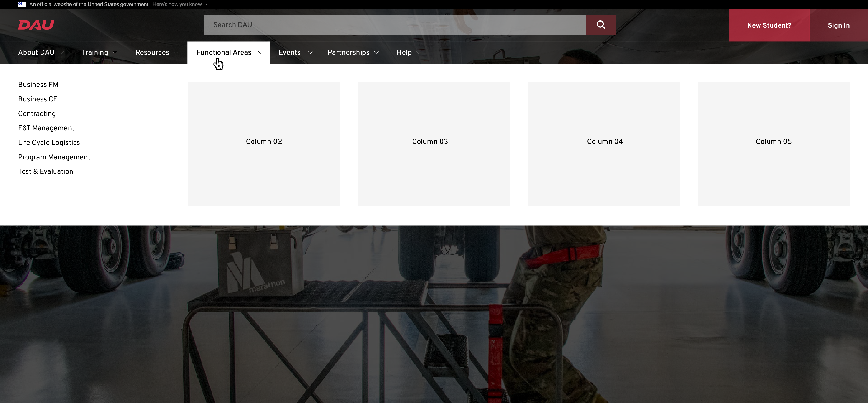Click the chevron beside Training
The image size is (868, 403).
pyautogui.click(x=115, y=53)
